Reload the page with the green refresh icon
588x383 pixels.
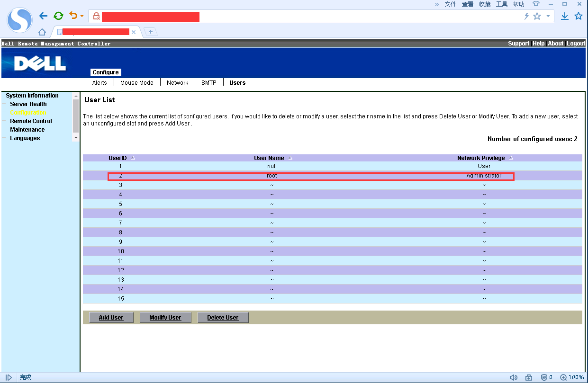coord(58,16)
